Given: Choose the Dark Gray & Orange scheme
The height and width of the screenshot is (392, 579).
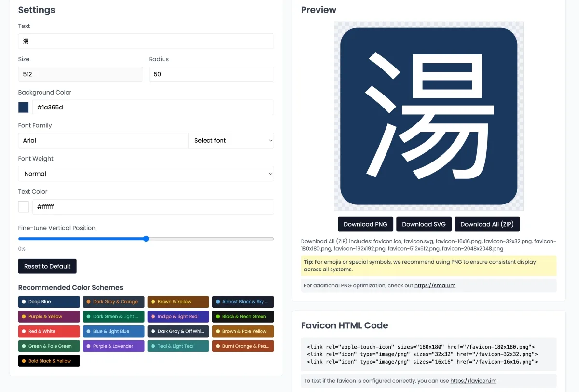Looking at the screenshot, I should [113, 302].
